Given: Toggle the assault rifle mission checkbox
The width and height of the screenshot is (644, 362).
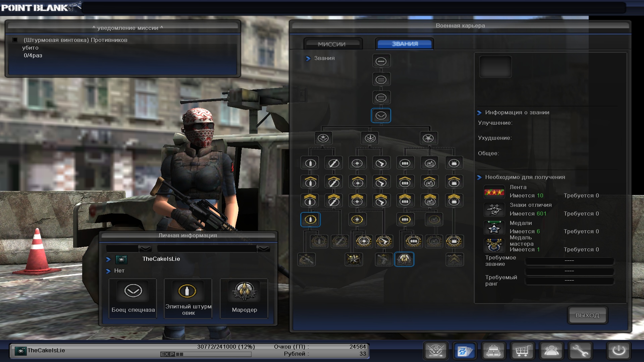Looking at the screenshot, I should click(x=15, y=40).
